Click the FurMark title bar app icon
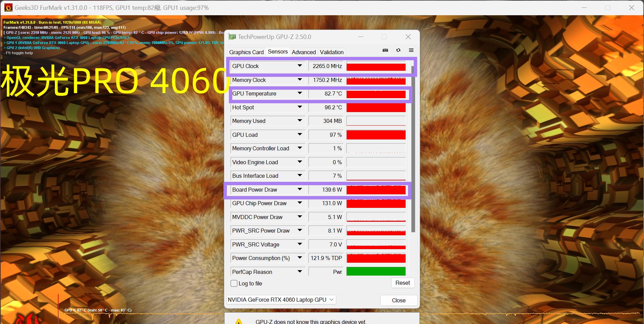The image size is (644, 324). pos(8,7)
